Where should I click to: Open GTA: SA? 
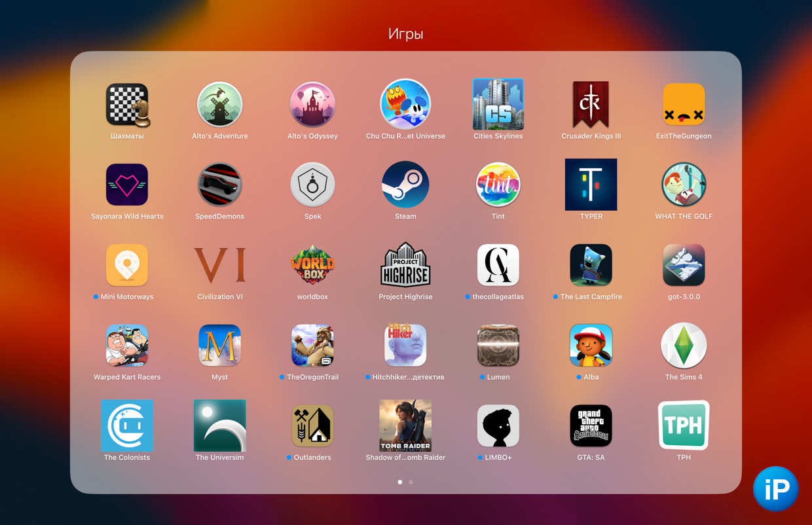(591, 425)
